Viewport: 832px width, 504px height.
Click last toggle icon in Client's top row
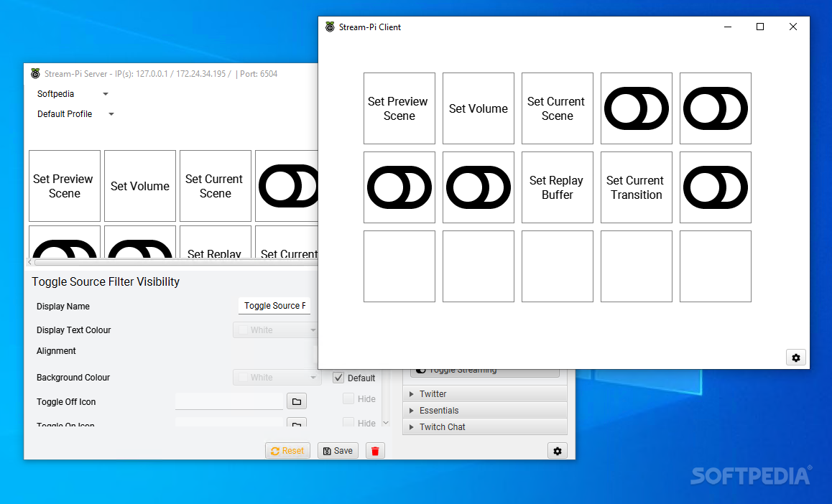tap(716, 108)
